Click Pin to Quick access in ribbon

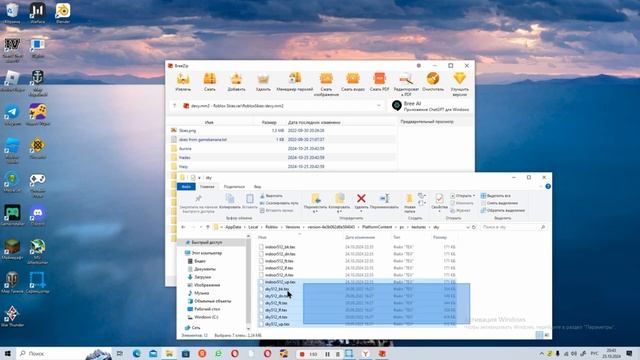point(198,203)
